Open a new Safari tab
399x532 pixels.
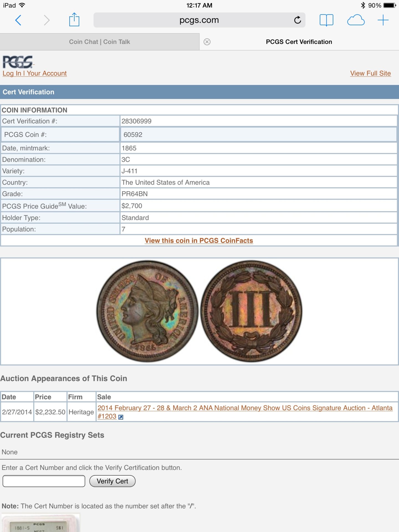pos(383,20)
